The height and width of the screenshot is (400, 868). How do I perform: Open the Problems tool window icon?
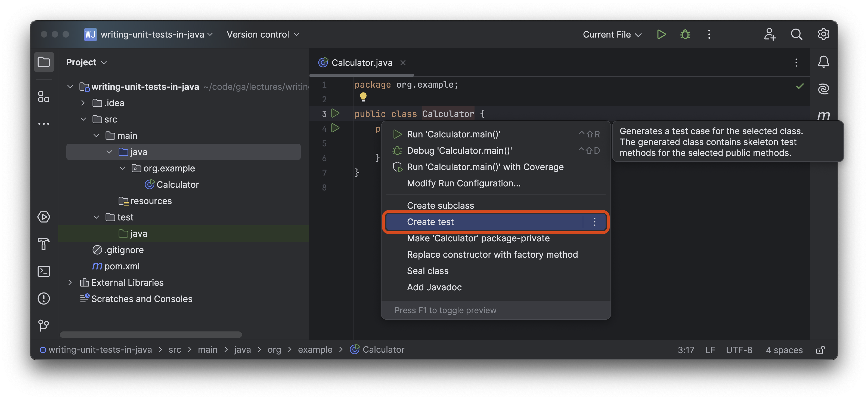pyautogui.click(x=44, y=299)
